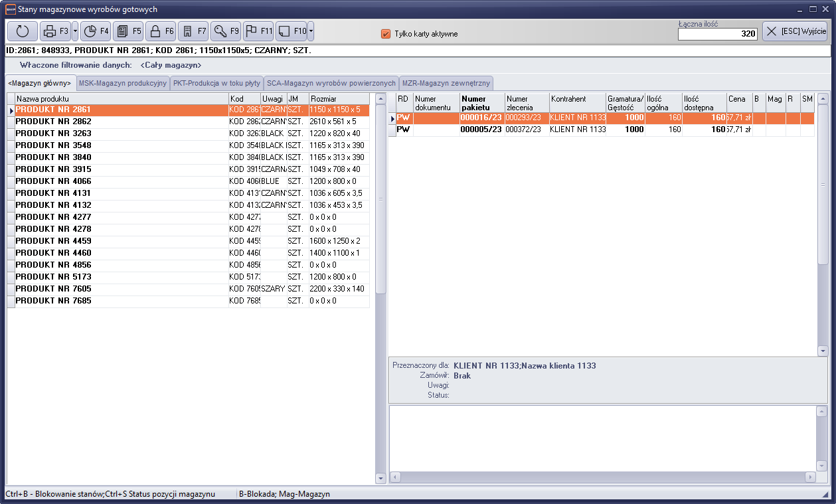Expand the dropdown arrow next to print F3
836x504 pixels.
click(x=75, y=31)
